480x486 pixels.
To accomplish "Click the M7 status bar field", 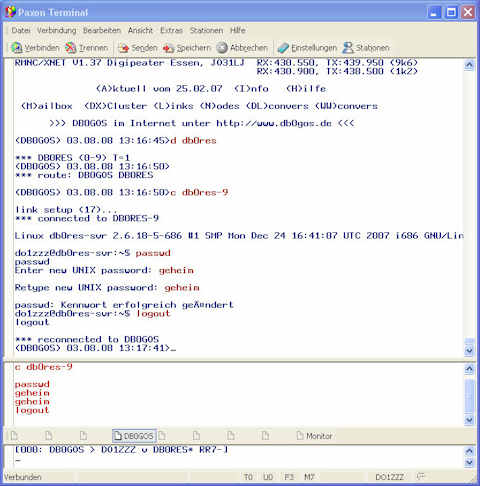I will [x=309, y=477].
